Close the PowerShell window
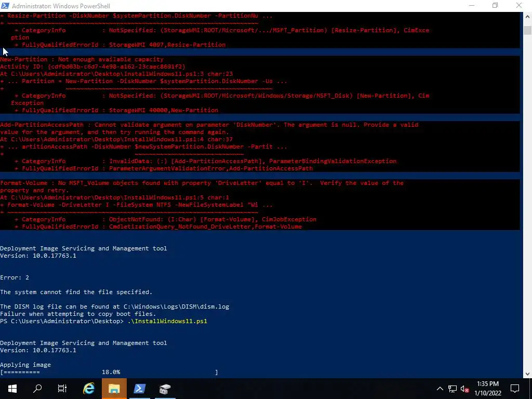The height and width of the screenshot is (399, 532). (x=519, y=6)
